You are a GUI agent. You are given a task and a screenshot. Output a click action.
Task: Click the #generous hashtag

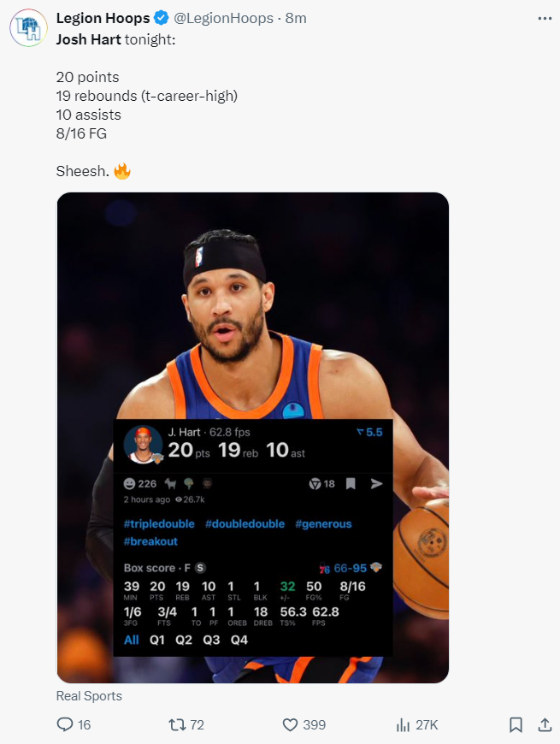[x=323, y=523]
